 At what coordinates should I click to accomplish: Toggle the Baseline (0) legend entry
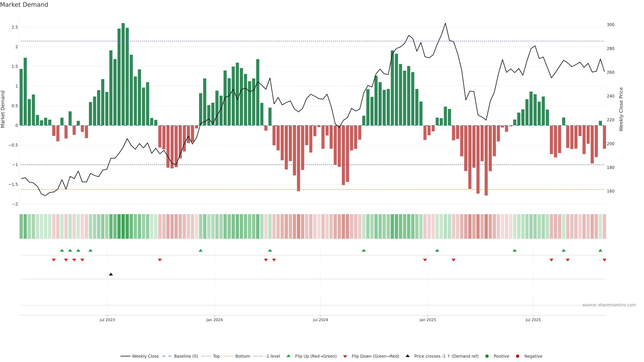pyautogui.click(x=186, y=356)
